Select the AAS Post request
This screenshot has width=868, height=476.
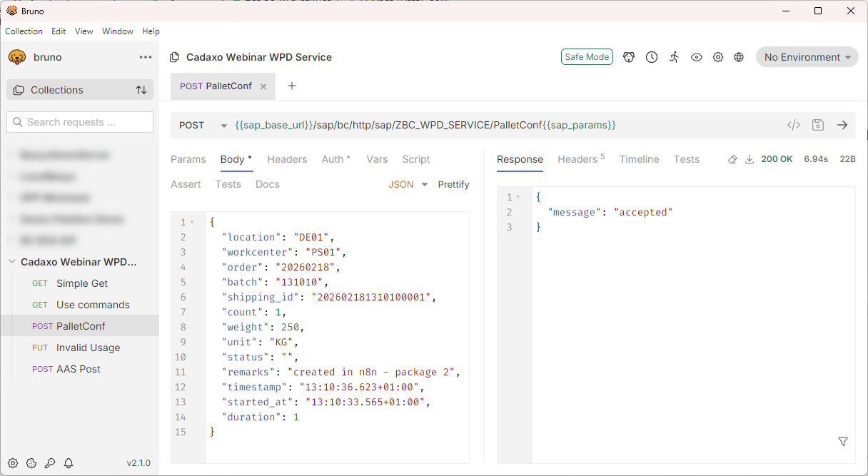(x=79, y=369)
